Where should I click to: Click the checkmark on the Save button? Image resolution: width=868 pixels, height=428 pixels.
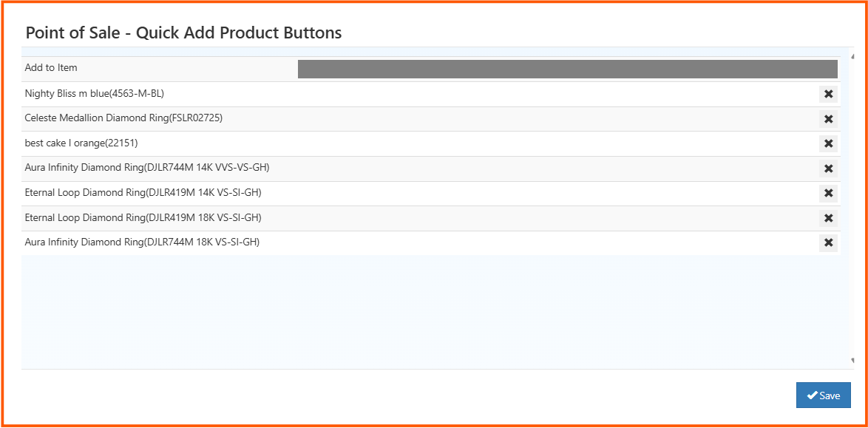(x=813, y=395)
